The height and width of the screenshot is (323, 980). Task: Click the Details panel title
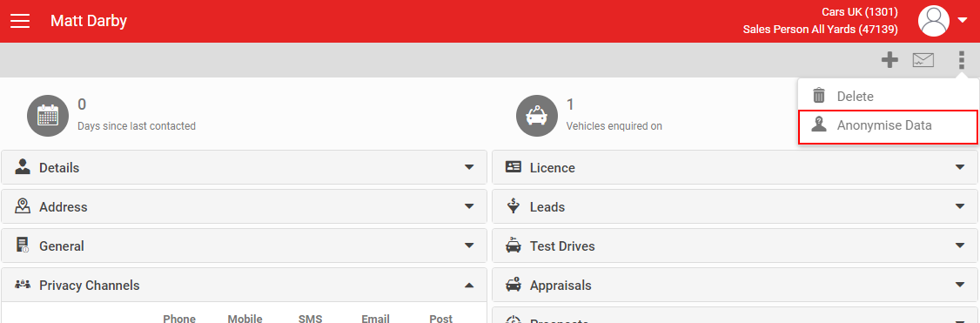[x=59, y=167]
